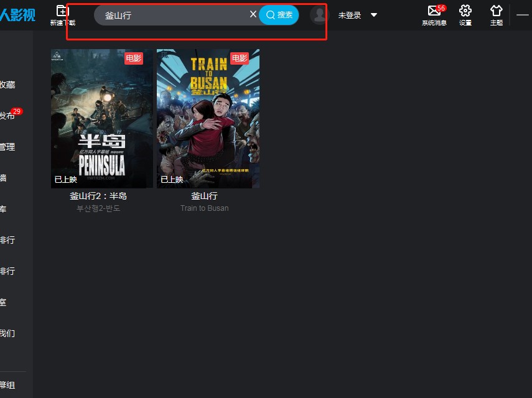Open the new download (新建下载) icon

tap(63, 15)
